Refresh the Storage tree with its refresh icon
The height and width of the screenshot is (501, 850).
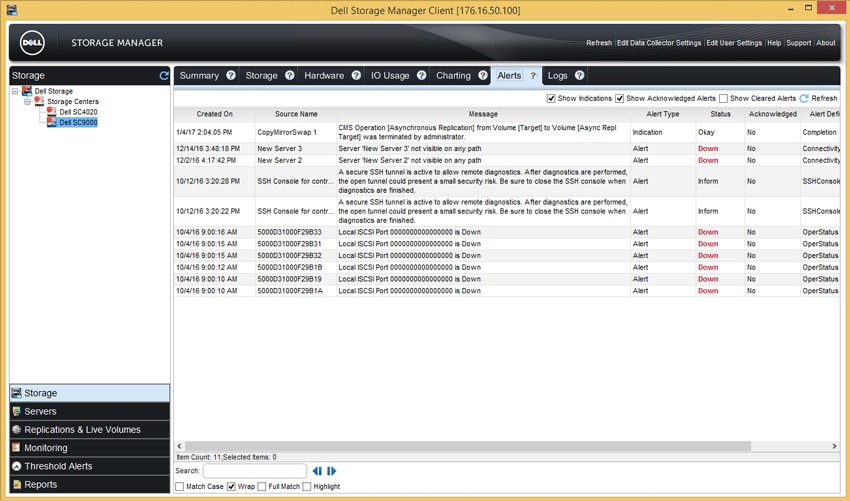pos(164,76)
